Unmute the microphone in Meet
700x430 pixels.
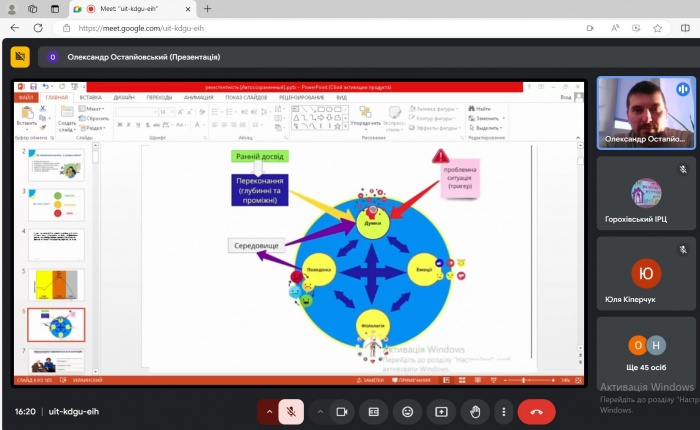[292, 411]
